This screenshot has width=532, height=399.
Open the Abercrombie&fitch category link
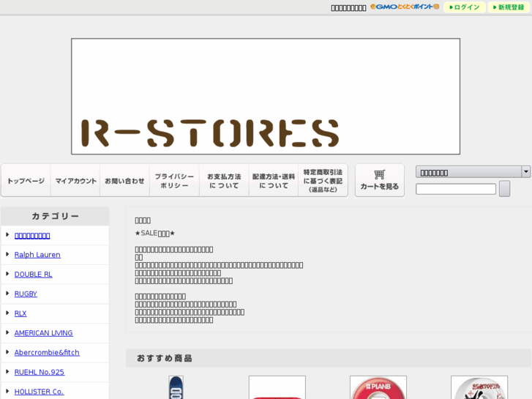tap(47, 352)
